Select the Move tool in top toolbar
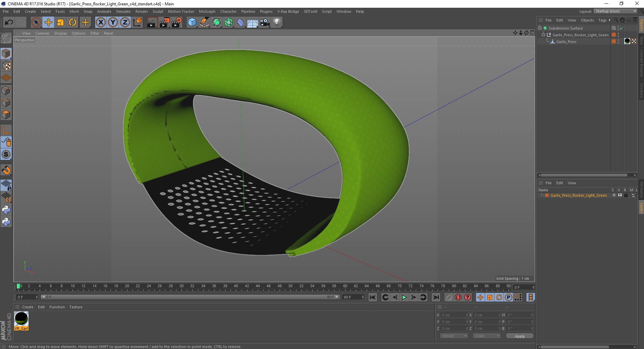644x349 pixels. pyautogui.click(x=48, y=23)
